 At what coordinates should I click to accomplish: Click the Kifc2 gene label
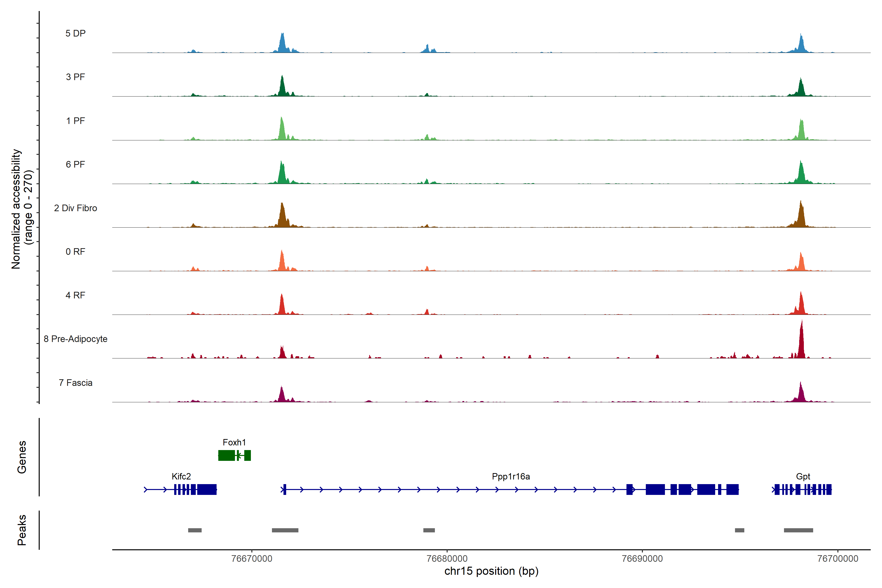click(x=181, y=477)
